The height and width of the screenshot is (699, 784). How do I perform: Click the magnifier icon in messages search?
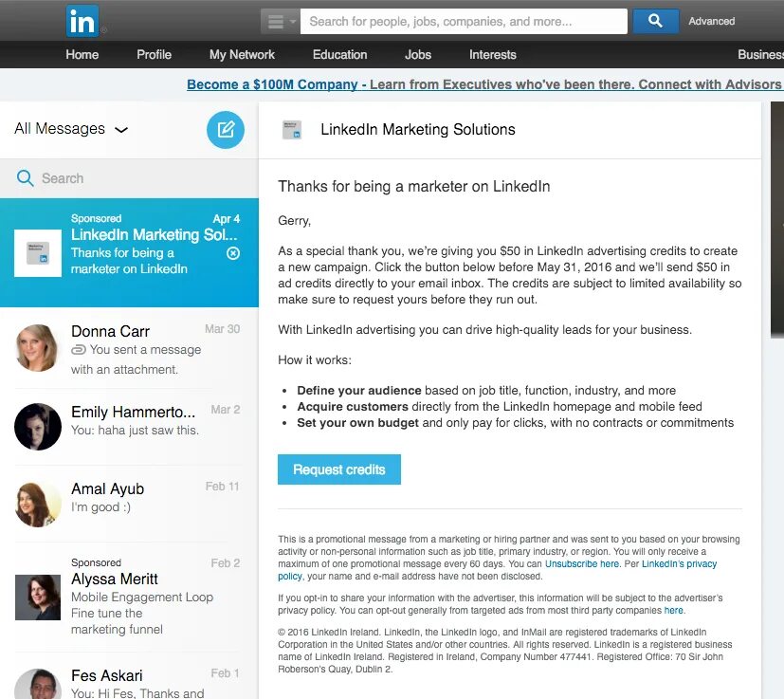pos(25,178)
